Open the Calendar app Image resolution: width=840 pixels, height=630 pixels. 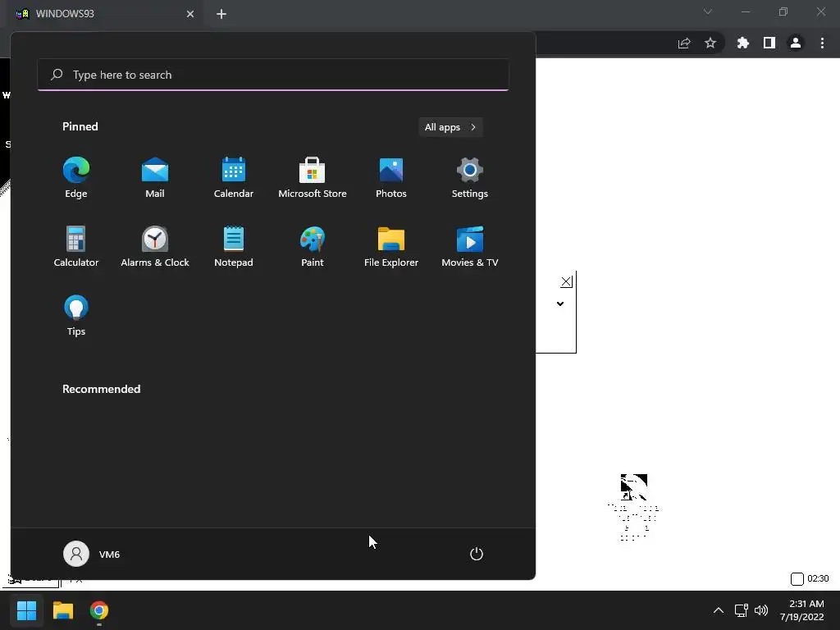[x=234, y=177]
